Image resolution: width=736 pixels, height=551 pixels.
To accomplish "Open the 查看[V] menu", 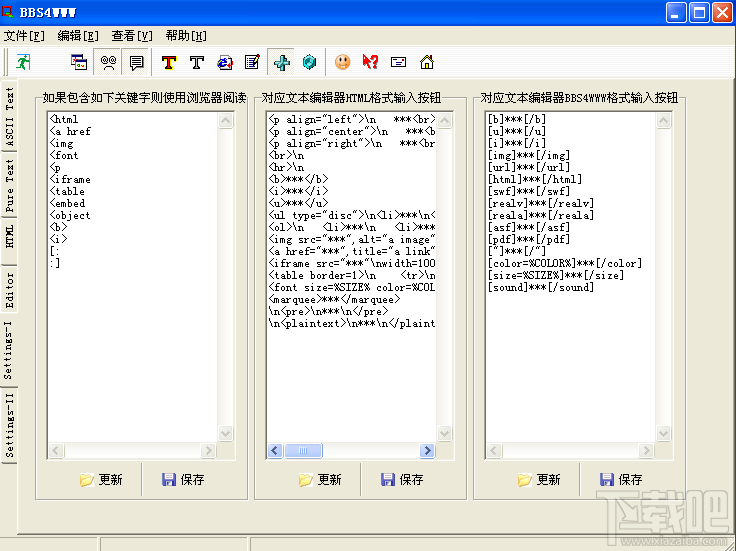I will [x=132, y=36].
